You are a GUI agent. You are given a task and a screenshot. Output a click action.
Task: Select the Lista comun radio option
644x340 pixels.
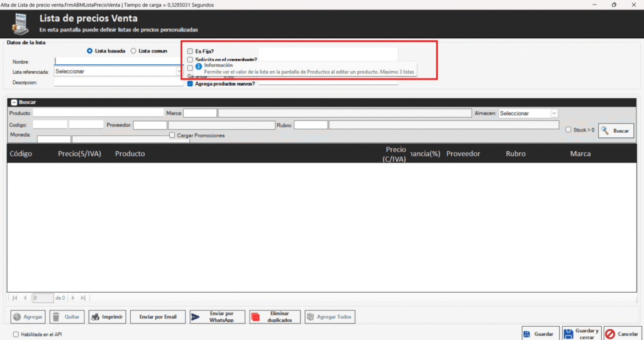[x=133, y=51]
